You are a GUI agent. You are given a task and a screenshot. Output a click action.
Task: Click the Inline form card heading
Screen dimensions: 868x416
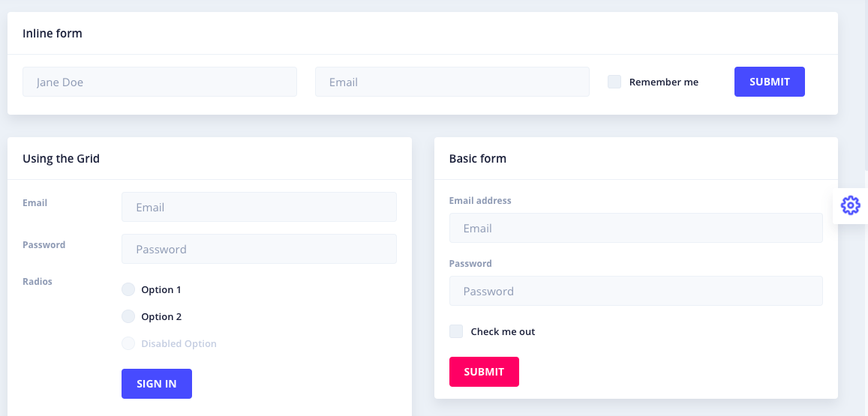[x=52, y=33]
